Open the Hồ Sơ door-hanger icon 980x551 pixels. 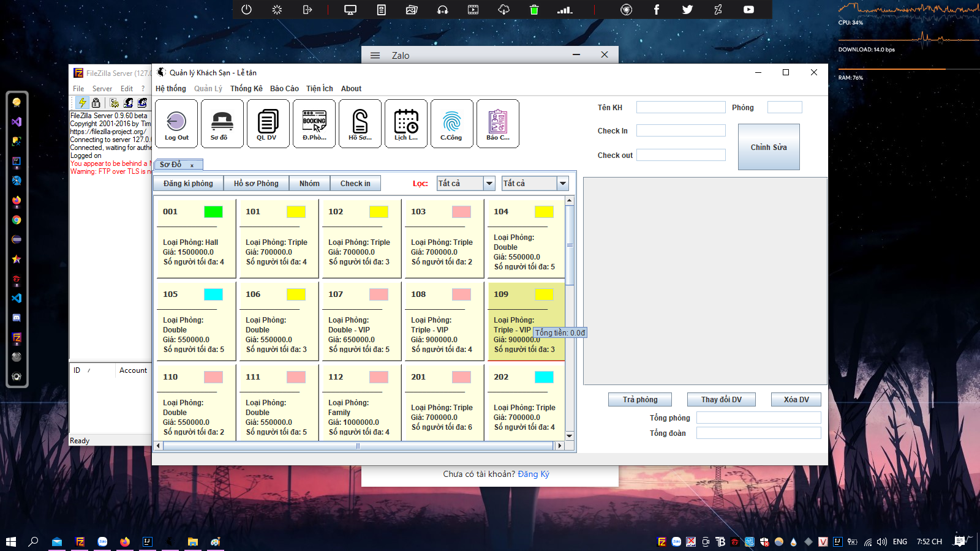coord(360,124)
